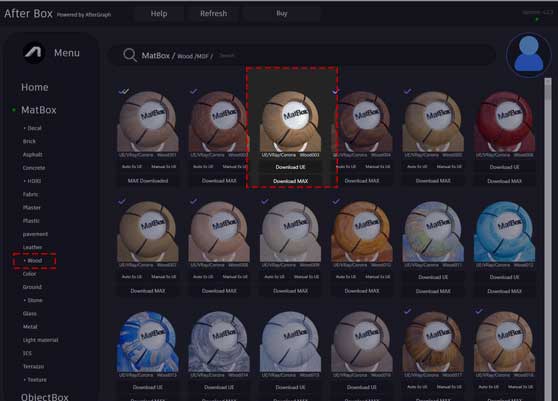Click Manual to UE for Wood009
This screenshot has width=558, height=401.
pos(306,276)
